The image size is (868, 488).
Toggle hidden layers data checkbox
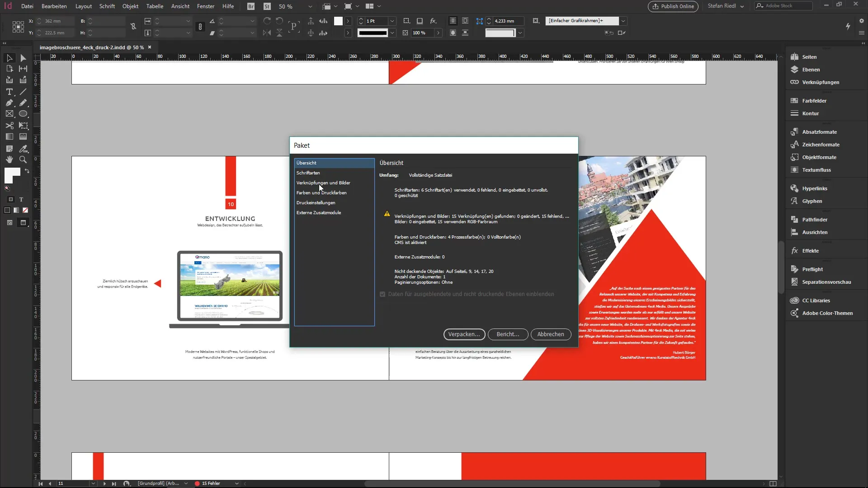[x=382, y=294]
